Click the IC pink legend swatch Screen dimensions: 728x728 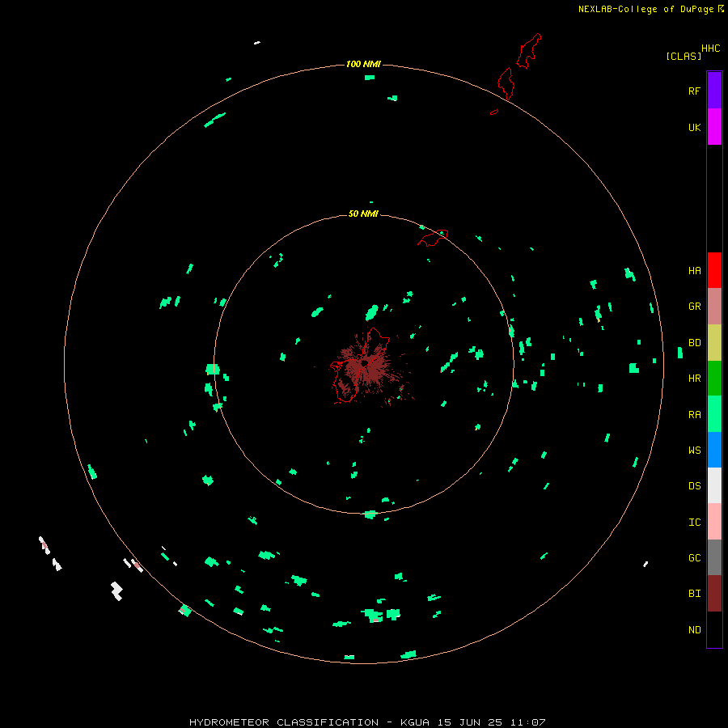714,522
